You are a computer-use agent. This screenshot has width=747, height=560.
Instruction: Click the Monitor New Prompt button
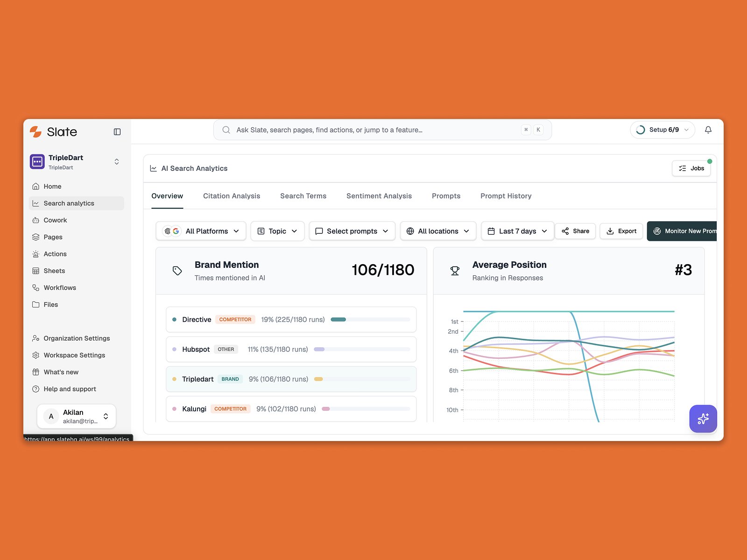pos(682,231)
